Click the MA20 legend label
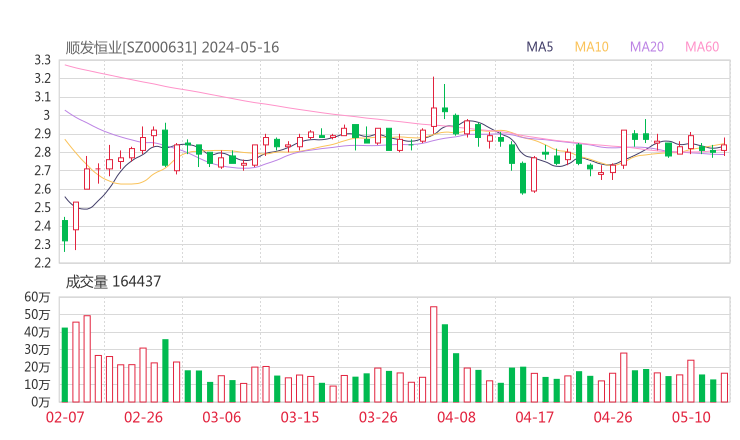The height and width of the screenshot is (440, 740). click(647, 47)
